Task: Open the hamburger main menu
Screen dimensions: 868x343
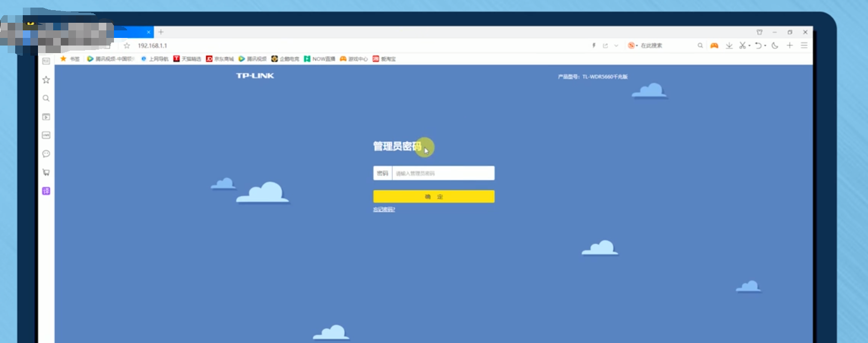Action: pos(804,46)
